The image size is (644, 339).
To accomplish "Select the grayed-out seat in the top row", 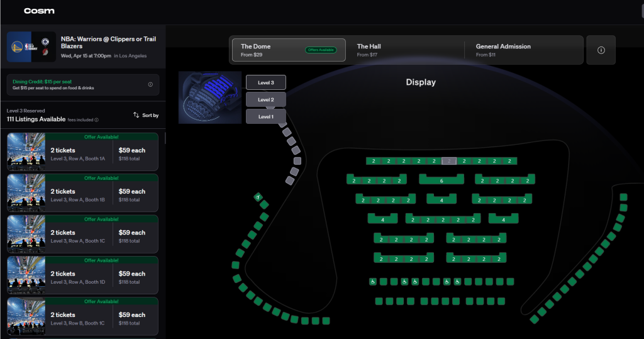I will (448, 161).
